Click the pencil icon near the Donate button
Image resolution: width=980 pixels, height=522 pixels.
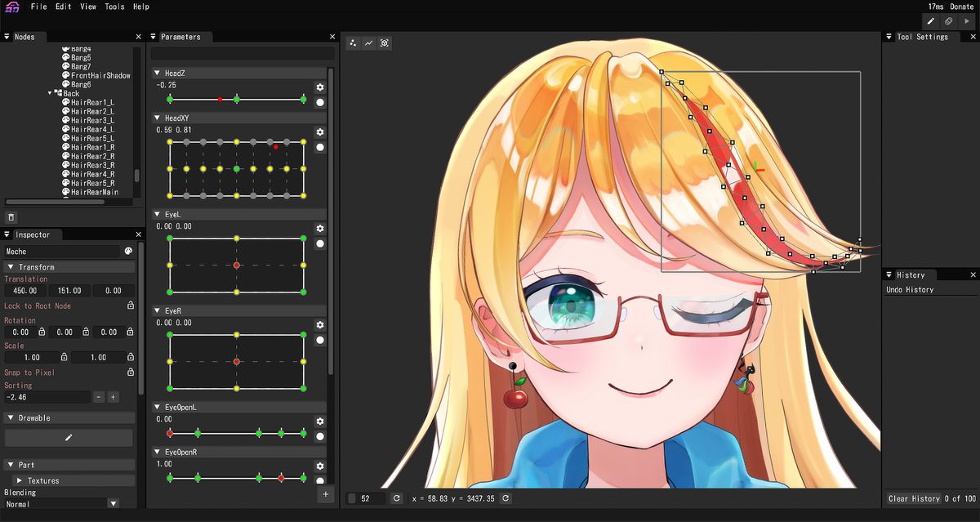(929, 20)
